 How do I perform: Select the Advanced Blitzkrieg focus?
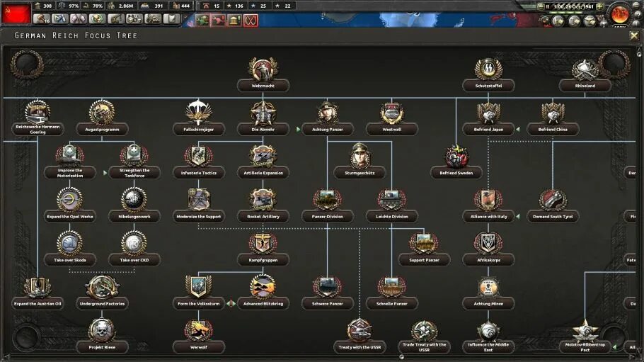click(x=263, y=293)
